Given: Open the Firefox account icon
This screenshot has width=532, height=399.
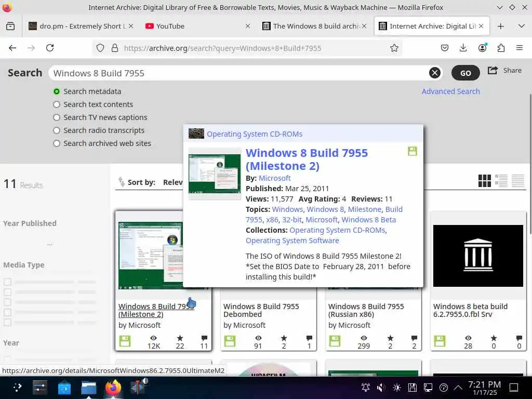Looking at the screenshot, I should 482,48.
